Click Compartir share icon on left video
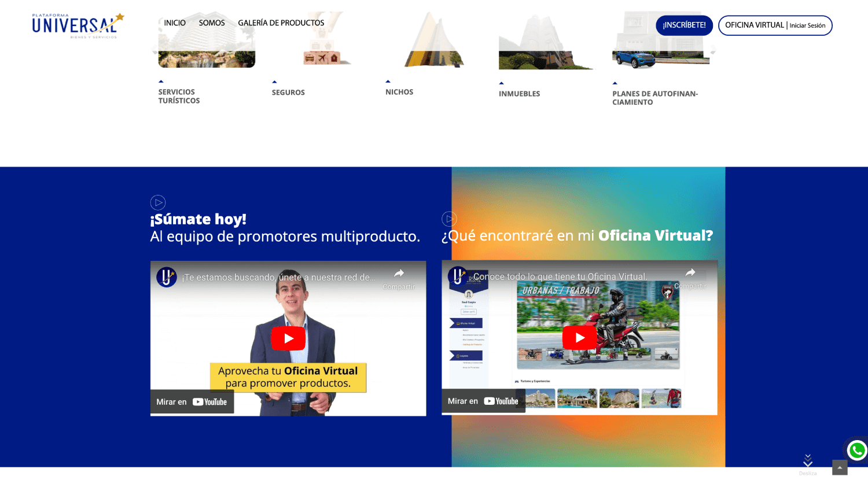868x480 pixels. pos(399,278)
